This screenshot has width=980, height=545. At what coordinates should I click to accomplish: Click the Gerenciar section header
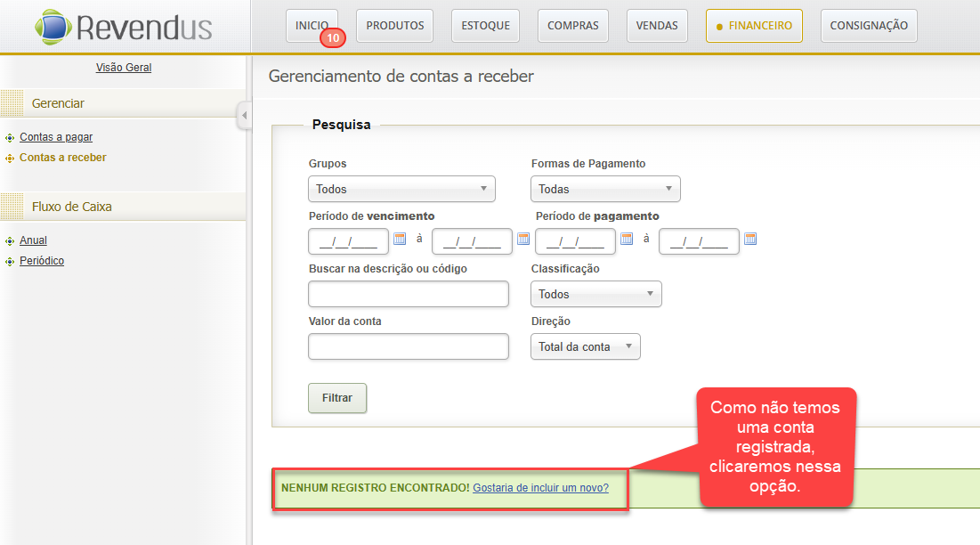pyautogui.click(x=123, y=103)
